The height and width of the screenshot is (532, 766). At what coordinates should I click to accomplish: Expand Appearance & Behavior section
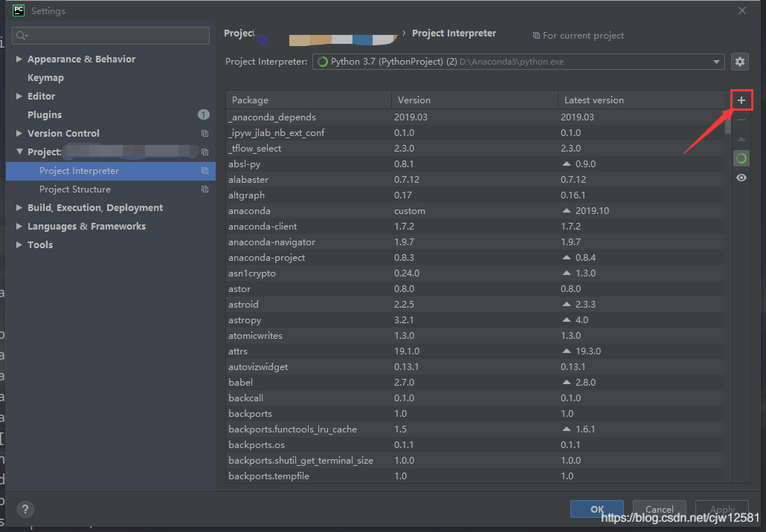[x=19, y=59]
